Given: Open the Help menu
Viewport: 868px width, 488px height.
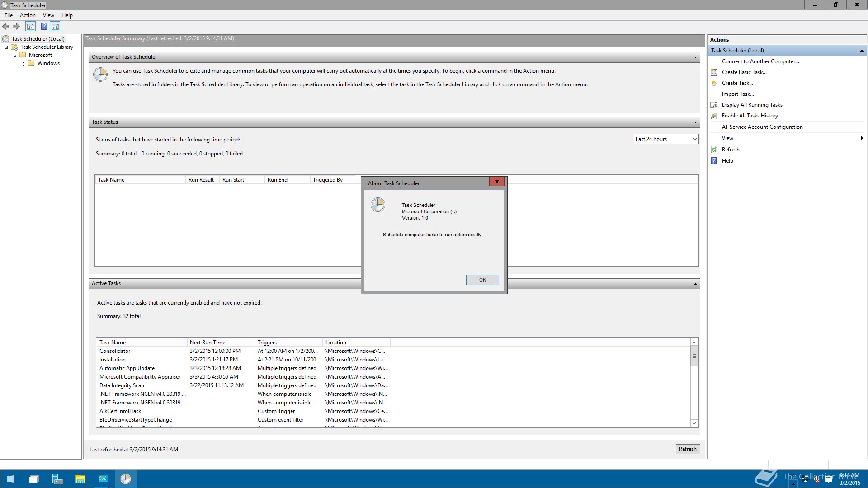Looking at the screenshot, I should click(x=67, y=15).
